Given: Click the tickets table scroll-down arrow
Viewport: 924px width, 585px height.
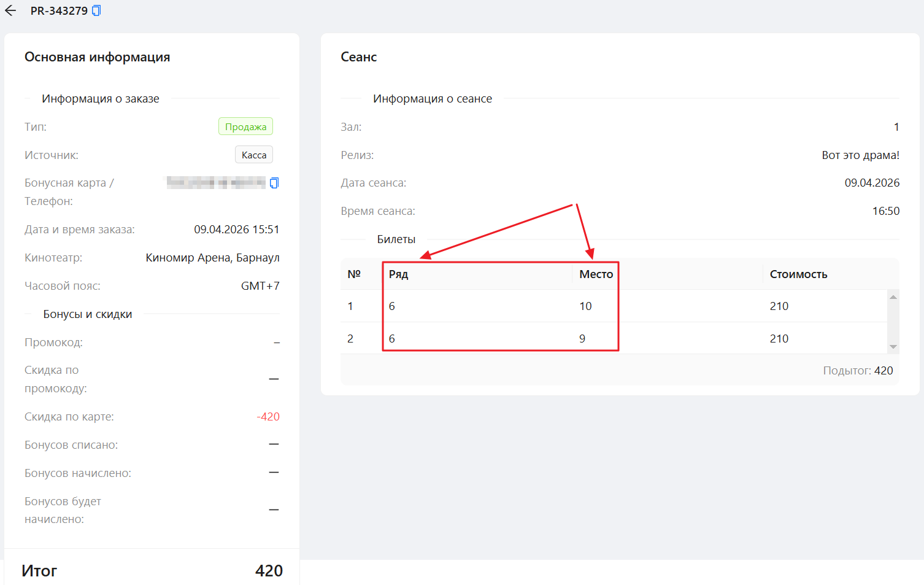Looking at the screenshot, I should click(x=893, y=347).
